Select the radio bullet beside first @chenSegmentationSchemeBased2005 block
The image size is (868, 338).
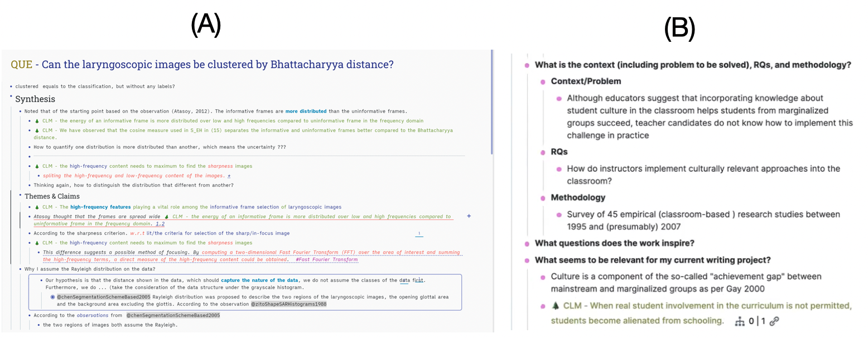click(x=53, y=297)
